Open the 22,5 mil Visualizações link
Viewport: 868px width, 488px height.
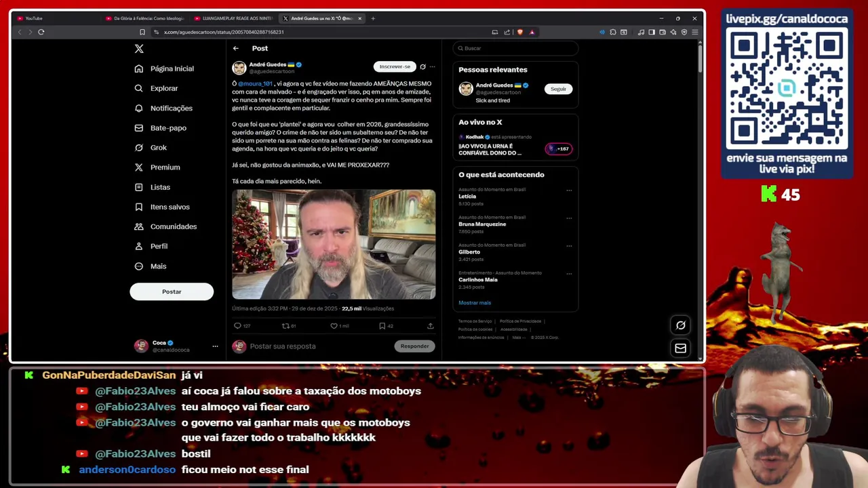[368, 308]
